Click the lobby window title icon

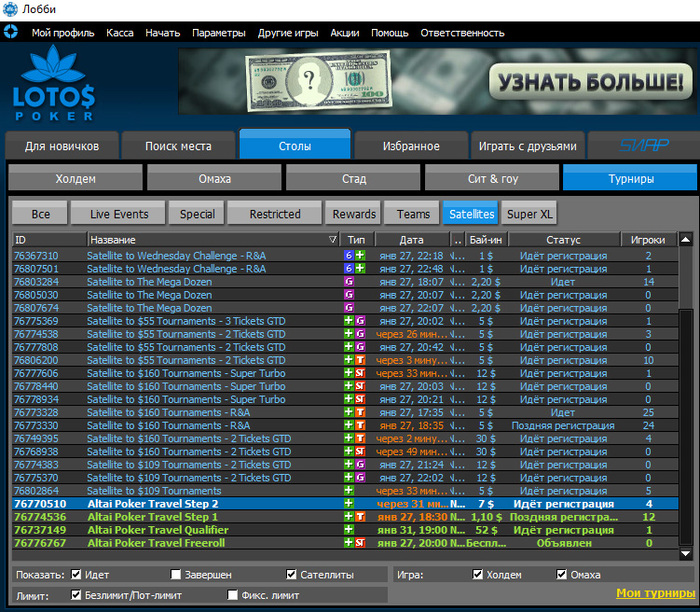[x=10, y=9]
